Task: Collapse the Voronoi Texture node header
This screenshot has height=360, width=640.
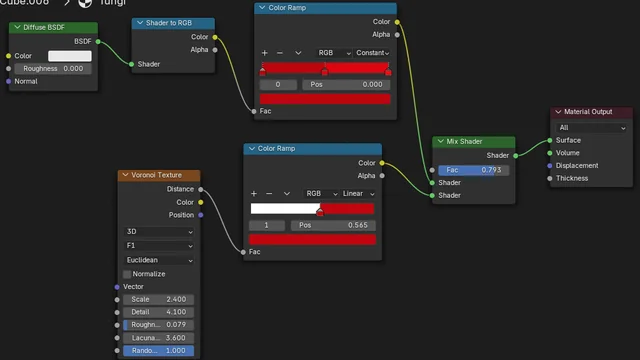Action: coord(125,175)
